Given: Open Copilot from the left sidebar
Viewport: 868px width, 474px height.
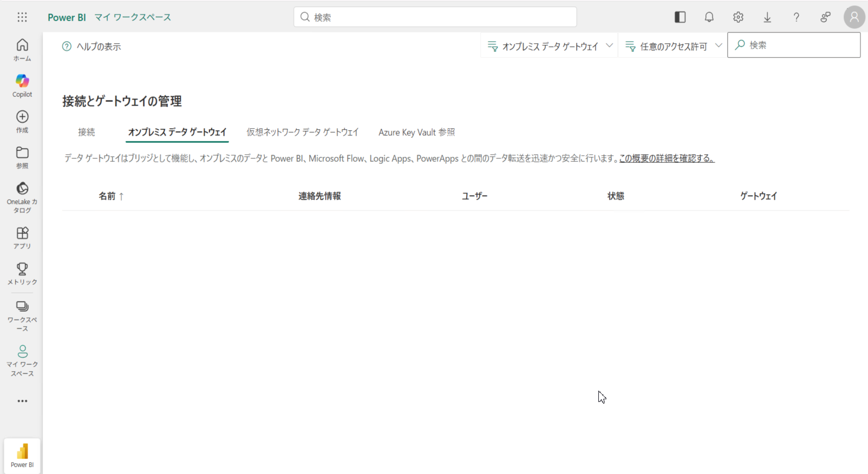Looking at the screenshot, I should click(22, 85).
